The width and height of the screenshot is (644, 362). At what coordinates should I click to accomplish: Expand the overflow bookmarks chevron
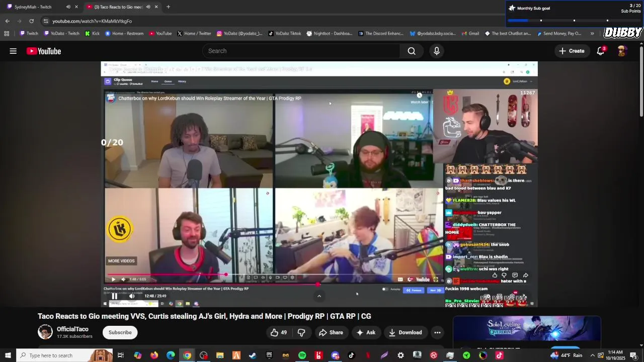(592, 34)
